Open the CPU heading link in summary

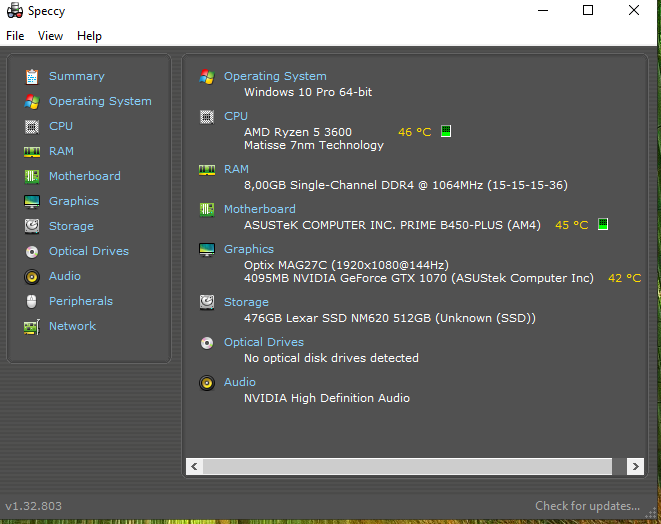pos(236,116)
